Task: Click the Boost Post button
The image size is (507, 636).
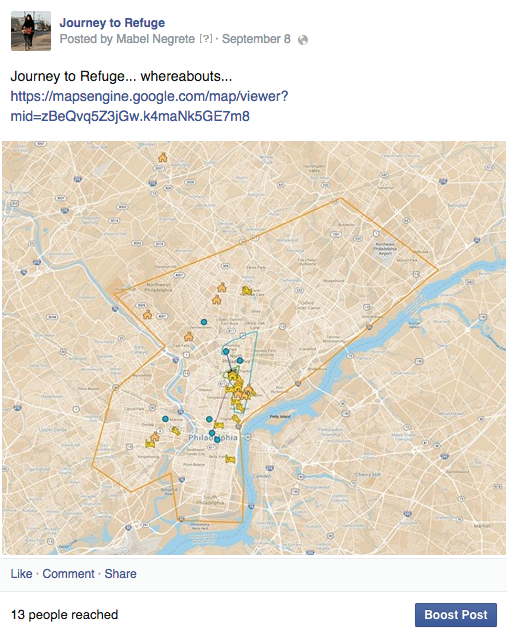Action: coord(455,615)
